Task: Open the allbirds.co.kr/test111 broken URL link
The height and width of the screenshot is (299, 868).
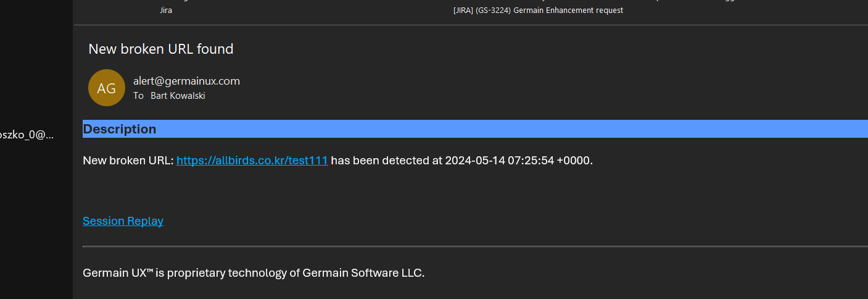Action: pyautogui.click(x=252, y=161)
